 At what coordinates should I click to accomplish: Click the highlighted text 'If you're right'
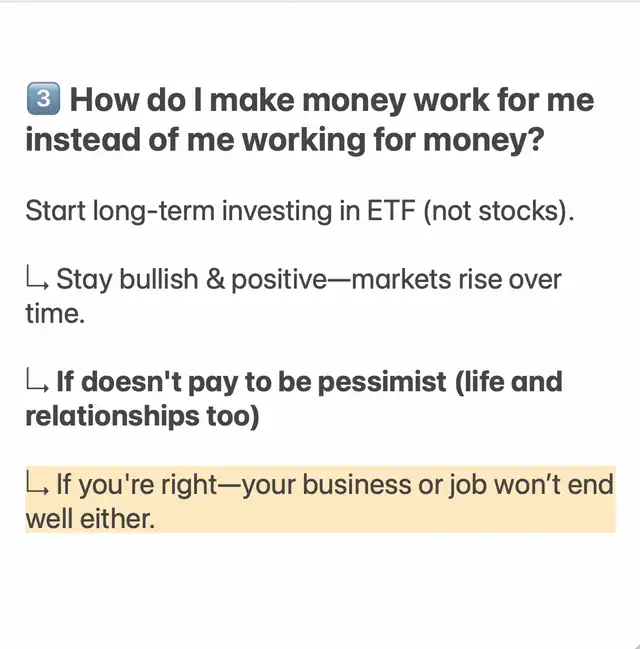[137, 484]
